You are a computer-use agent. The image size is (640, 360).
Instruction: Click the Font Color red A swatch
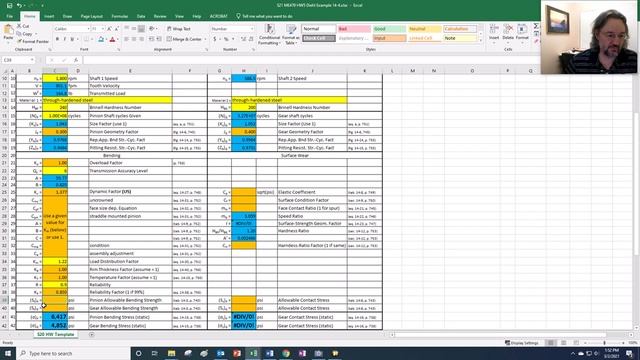tap(113, 39)
